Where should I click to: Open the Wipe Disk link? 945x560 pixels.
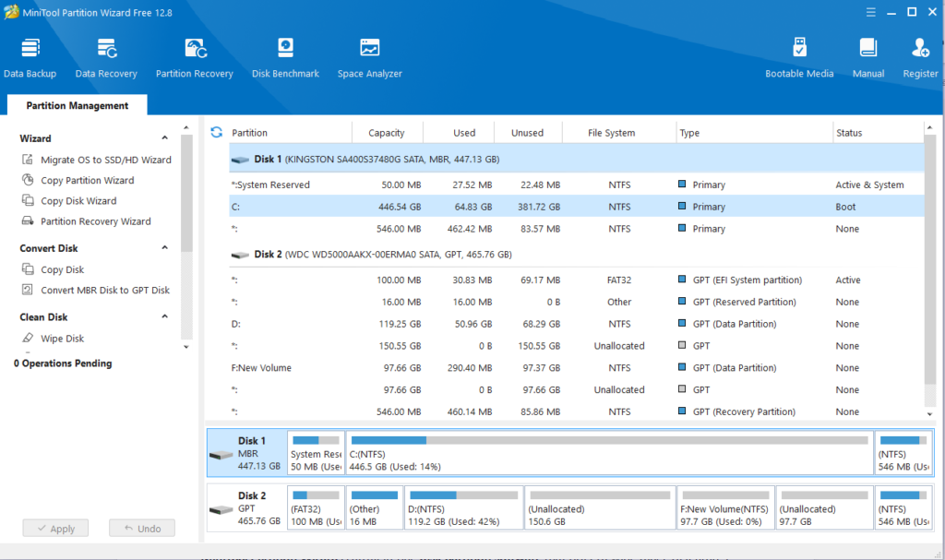[63, 339]
